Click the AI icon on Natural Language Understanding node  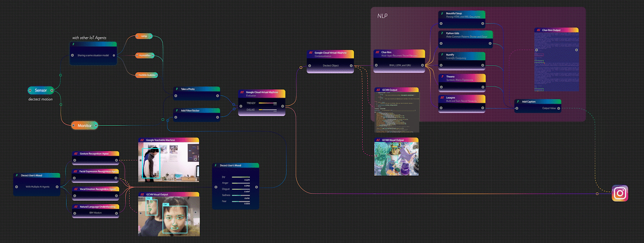[76, 207]
